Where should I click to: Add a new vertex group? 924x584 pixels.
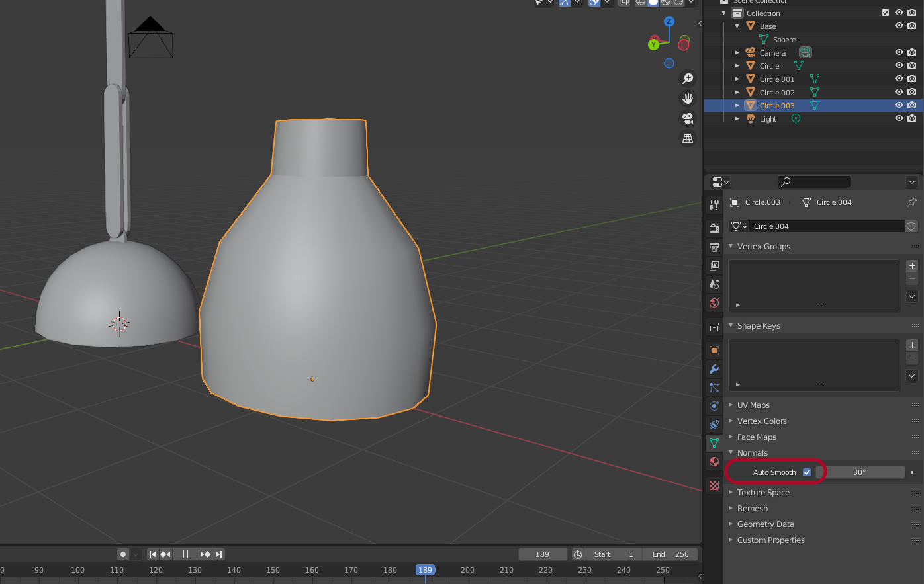point(912,265)
